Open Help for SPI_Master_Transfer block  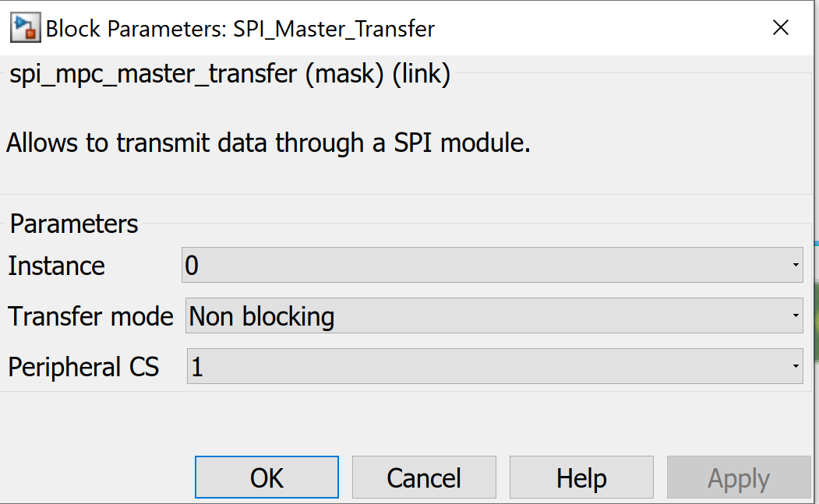pos(581,477)
